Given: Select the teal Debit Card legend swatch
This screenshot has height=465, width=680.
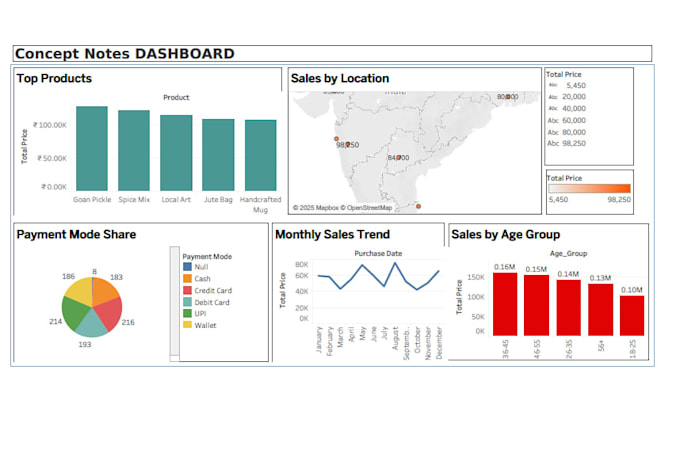Looking at the screenshot, I should 187,302.
